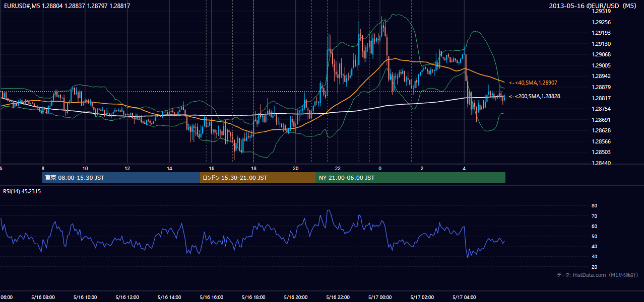This screenshot has width=644, height=302.
Task: Click the 1.29068 price axis label
Action: click(x=601, y=54)
